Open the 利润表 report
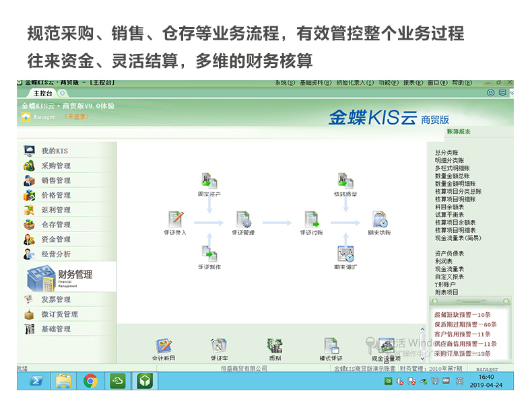This screenshot has width=532, height=397. tap(444, 261)
